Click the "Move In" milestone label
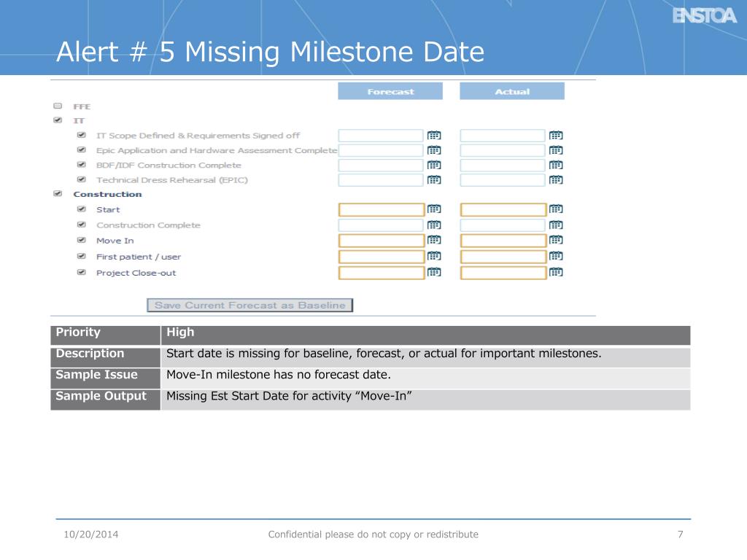The image size is (747, 560). [115, 241]
